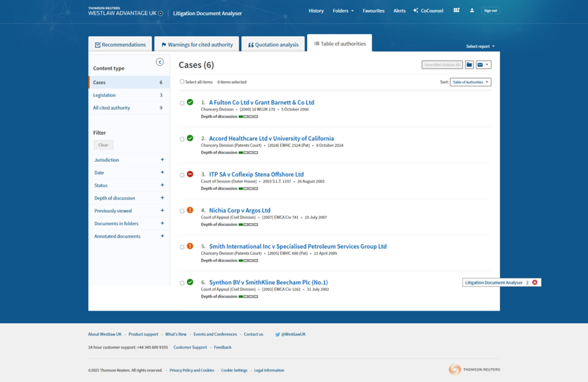The width and height of the screenshot is (588, 382).
Task: Open the app grid icon in header
Action: (x=456, y=10)
